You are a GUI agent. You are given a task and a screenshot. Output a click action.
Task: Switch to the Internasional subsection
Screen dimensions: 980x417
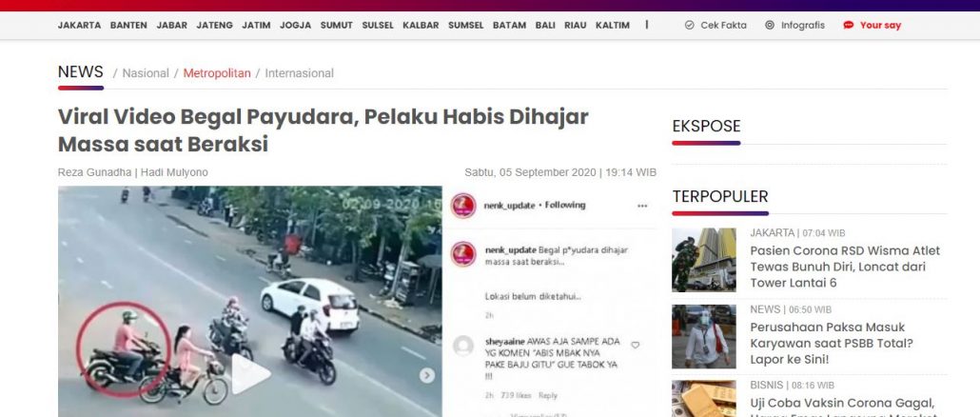300,73
